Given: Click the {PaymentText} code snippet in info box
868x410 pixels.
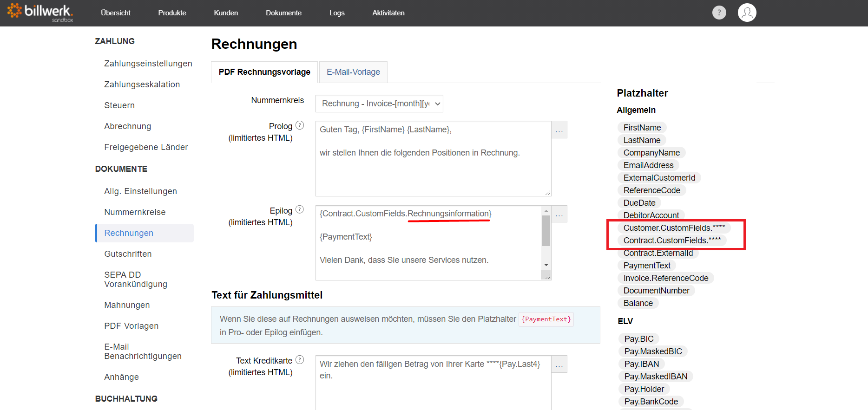Looking at the screenshot, I should pos(546,319).
